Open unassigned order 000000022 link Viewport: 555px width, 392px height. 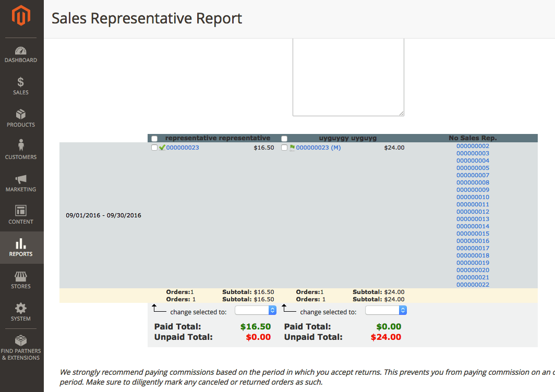tap(473, 285)
